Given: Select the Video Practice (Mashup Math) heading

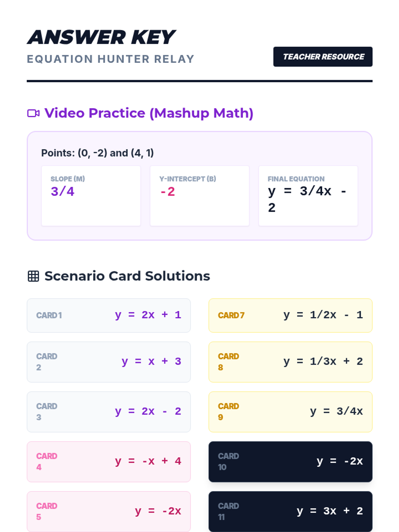Looking at the screenshot, I should tap(149, 113).
